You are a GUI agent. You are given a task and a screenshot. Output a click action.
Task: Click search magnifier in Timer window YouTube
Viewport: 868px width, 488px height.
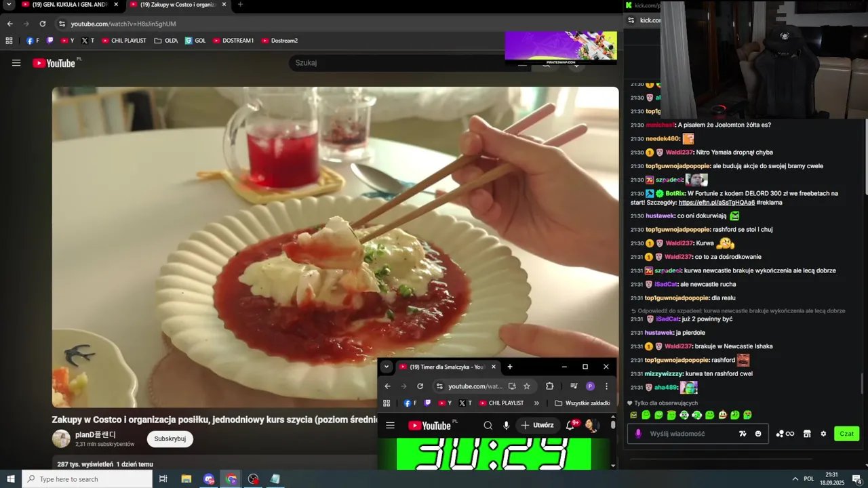pos(488,426)
